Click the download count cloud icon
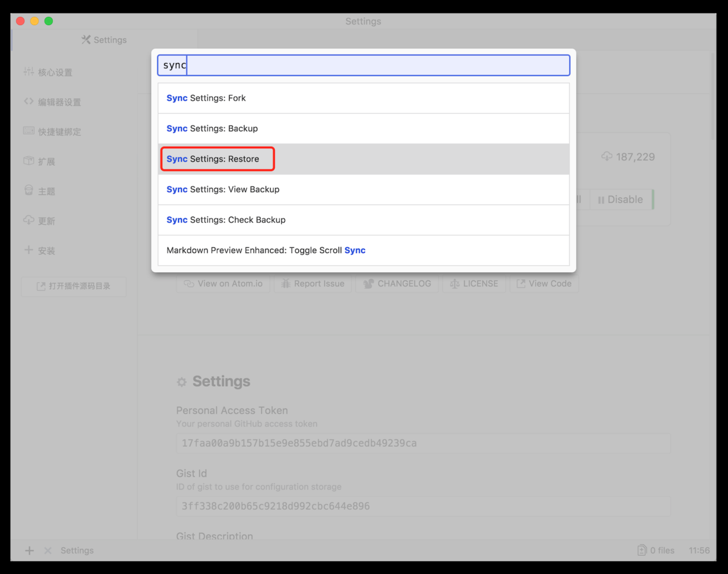This screenshot has width=728, height=574. 606,157
